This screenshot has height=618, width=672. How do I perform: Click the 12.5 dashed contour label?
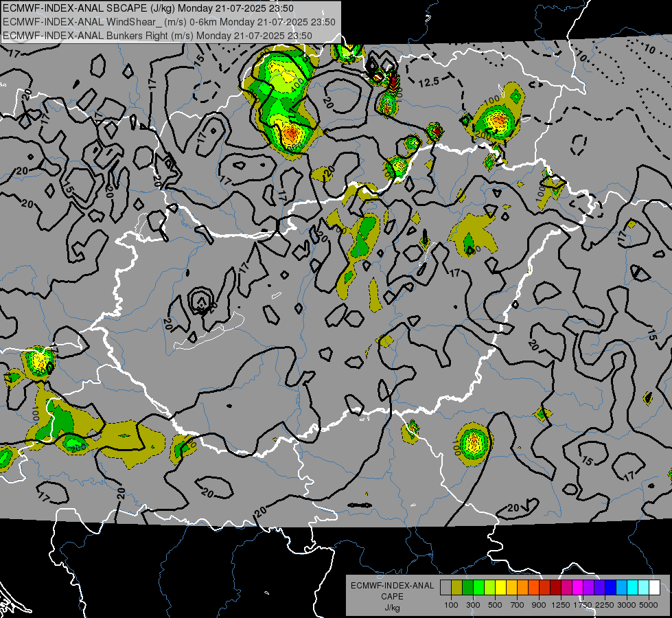point(428,82)
